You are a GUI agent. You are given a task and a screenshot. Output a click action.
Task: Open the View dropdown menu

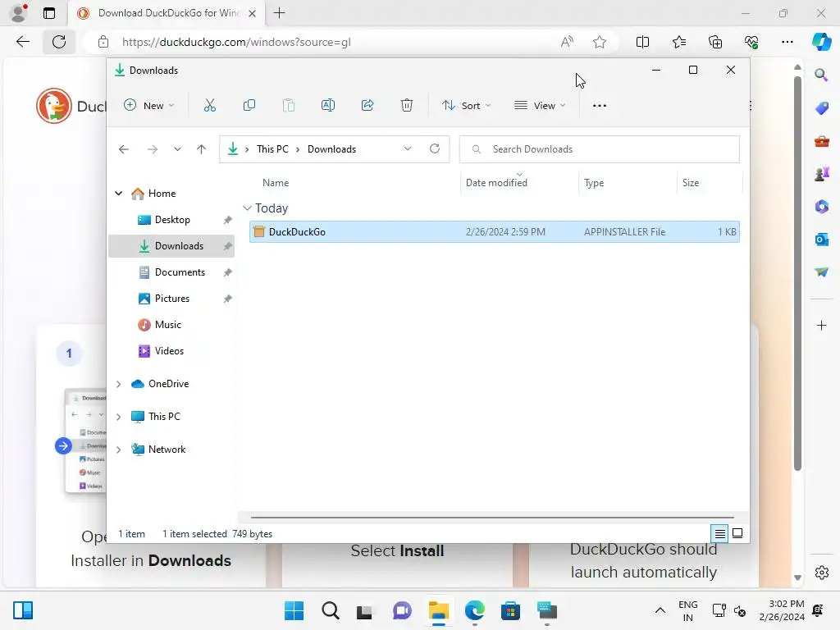[540, 106]
